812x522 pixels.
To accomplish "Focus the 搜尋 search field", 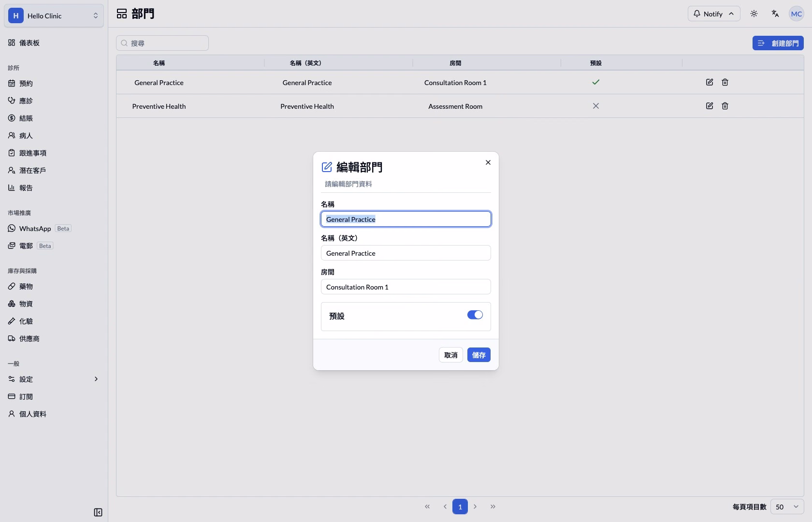I will 162,43.
